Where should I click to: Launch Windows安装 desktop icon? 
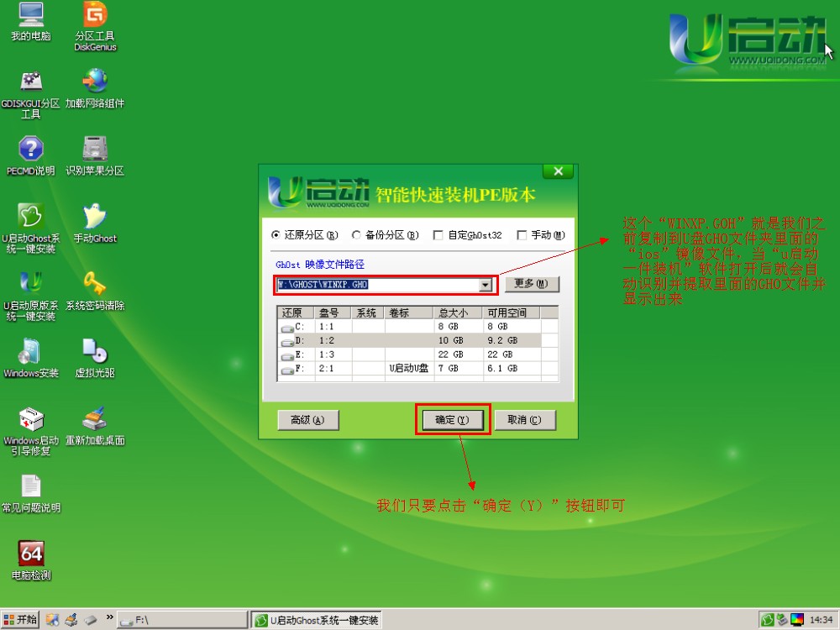(30, 359)
